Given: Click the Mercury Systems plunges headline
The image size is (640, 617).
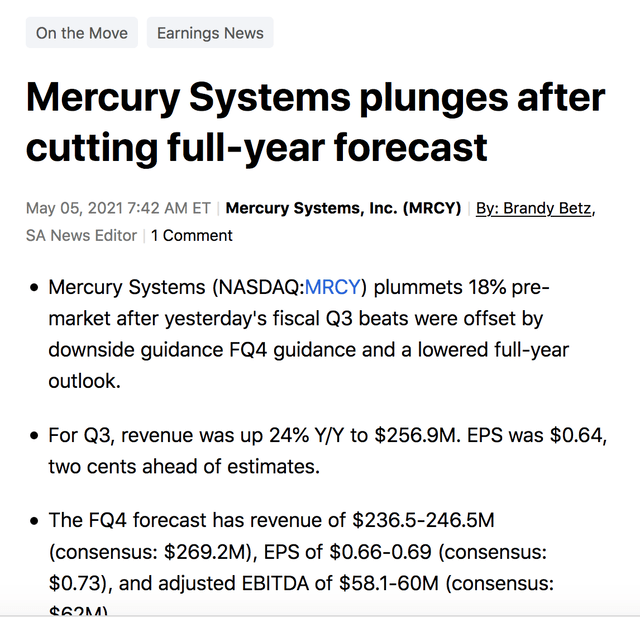Looking at the screenshot, I should 315,122.
